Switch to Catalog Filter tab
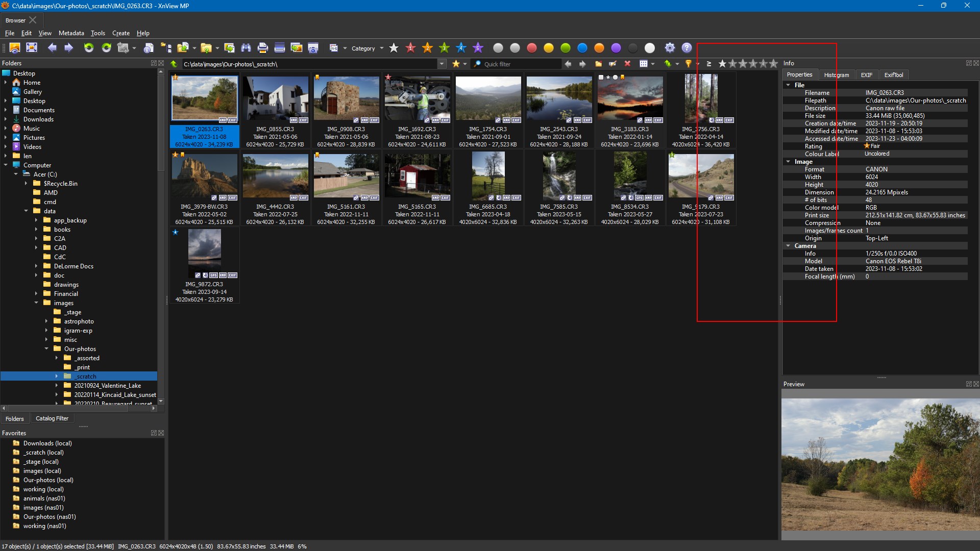Image resolution: width=980 pixels, height=551 pixels. 52,418
